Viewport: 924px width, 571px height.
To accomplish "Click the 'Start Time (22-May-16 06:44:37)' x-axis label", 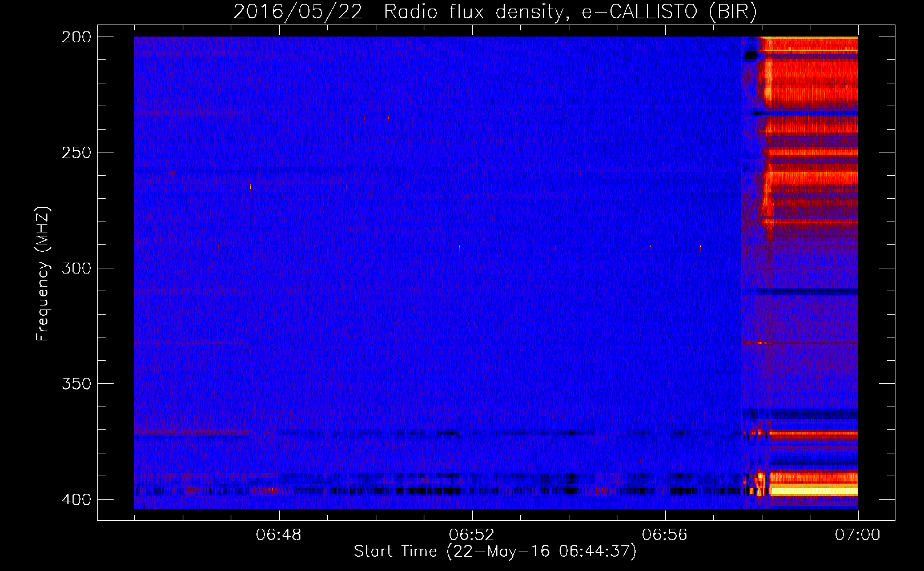I will (495, 552).
